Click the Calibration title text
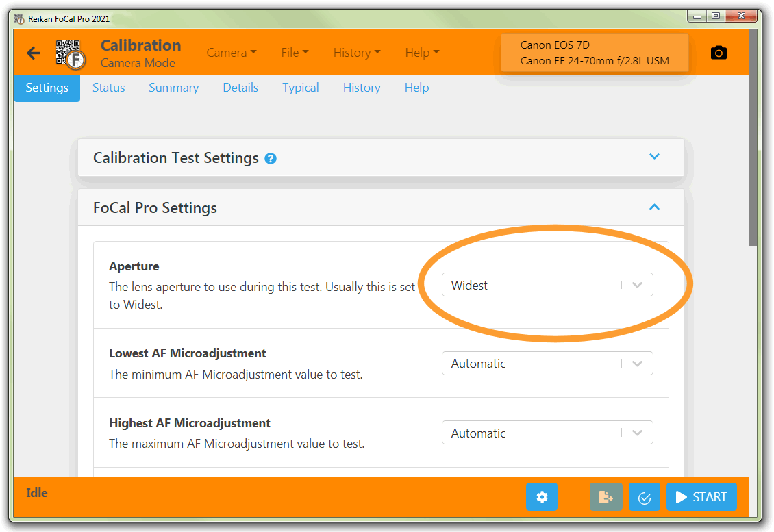774x532 pixels. pos(140,45)
